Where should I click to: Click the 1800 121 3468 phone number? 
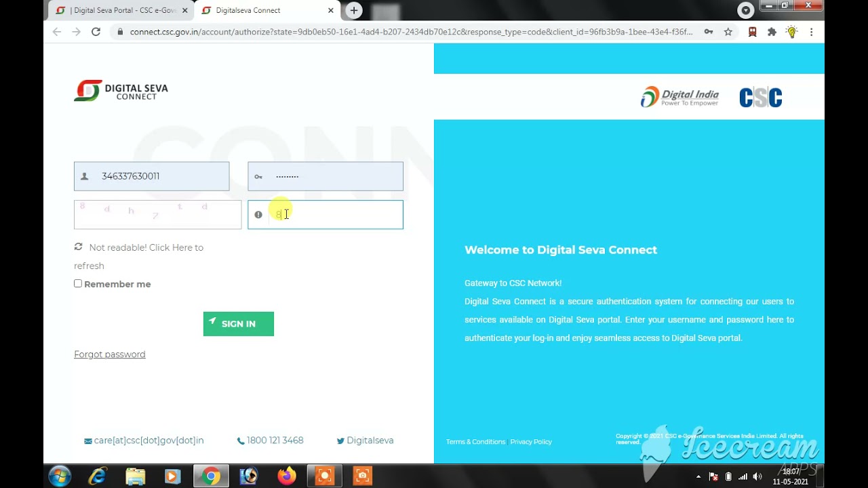pos(270,441)
